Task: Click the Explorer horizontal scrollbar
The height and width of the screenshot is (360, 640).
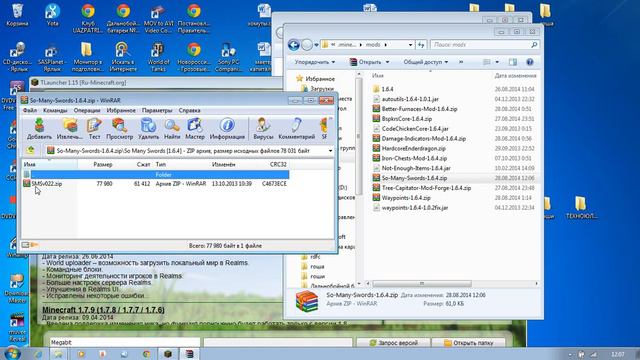Action: point(422,283)
